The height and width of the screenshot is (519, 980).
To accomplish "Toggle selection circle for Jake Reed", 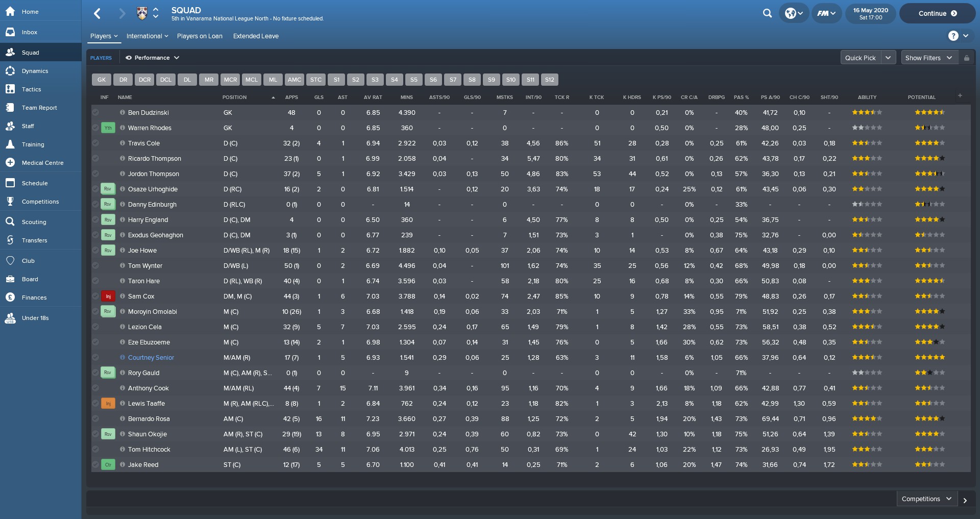I will pos(95,464).
